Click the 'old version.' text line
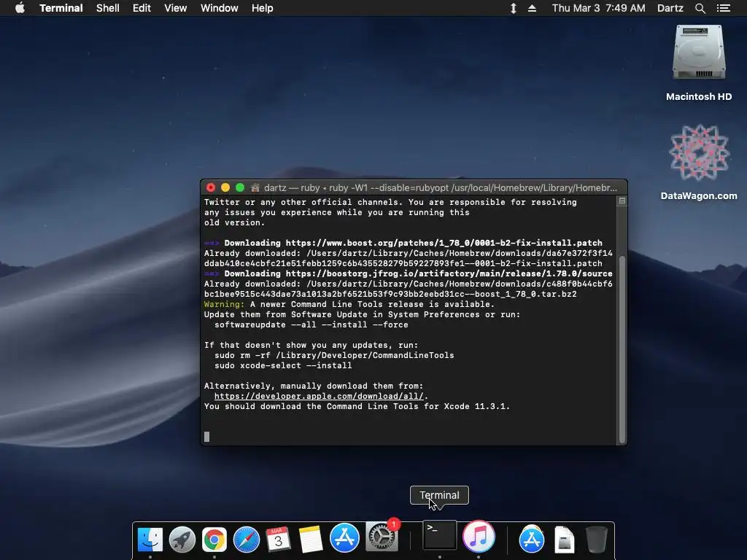This screenshot has height=560, width=747. tap(234, 222)
